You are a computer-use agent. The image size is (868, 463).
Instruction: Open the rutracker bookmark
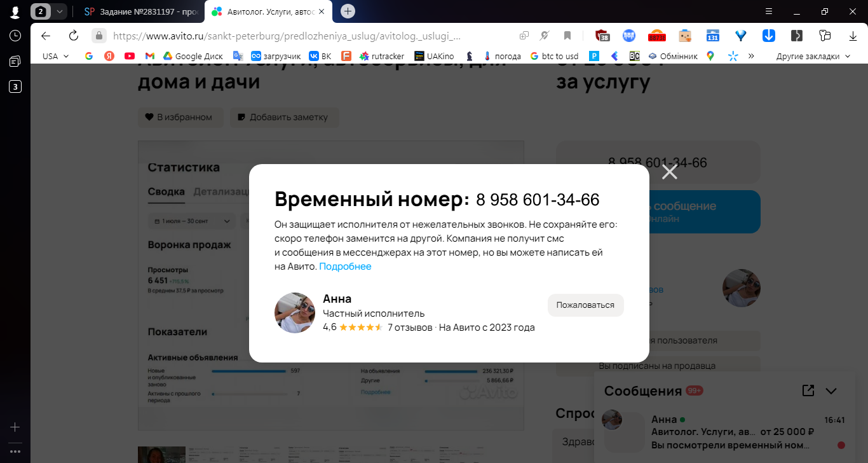[382, 56]
